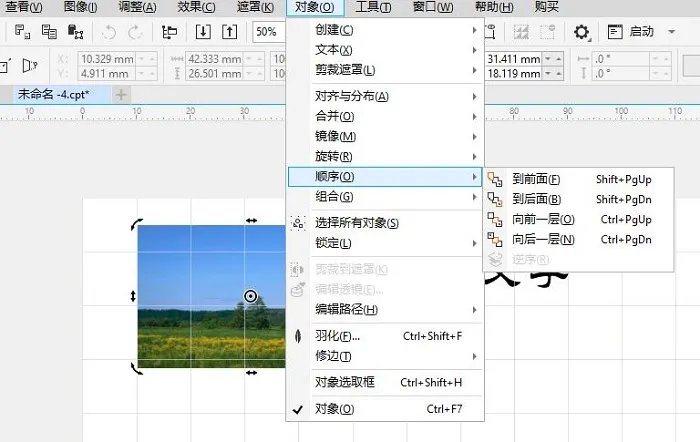The width and height of the screenshot is (700, 442).
Task: Open the 帮助(H) menu
Action: click(x=494, y=7)
